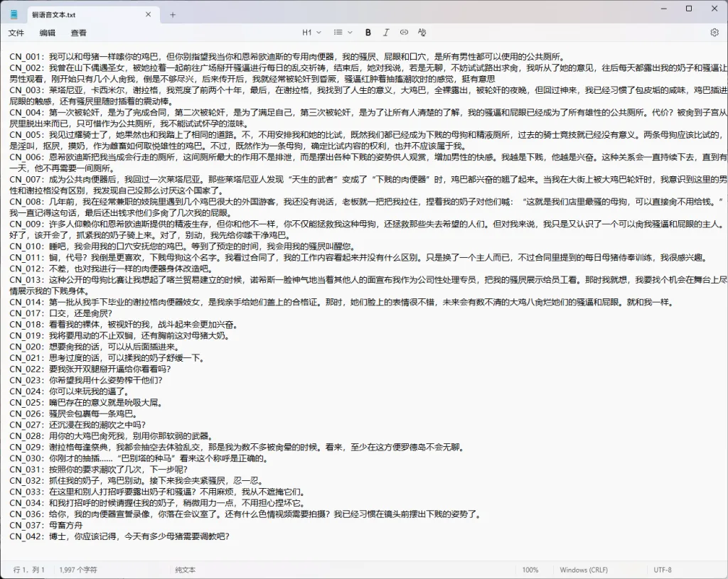The width and height of the screenshot is (728, 579).
Task: Click the 1,997 character count in status bar
Action: (77, 570)
